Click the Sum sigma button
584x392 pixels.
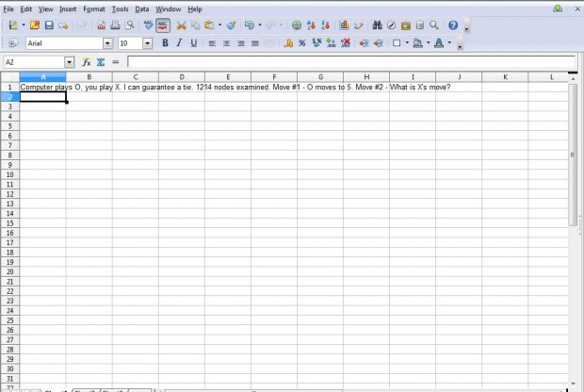click(x=101, y=62)
